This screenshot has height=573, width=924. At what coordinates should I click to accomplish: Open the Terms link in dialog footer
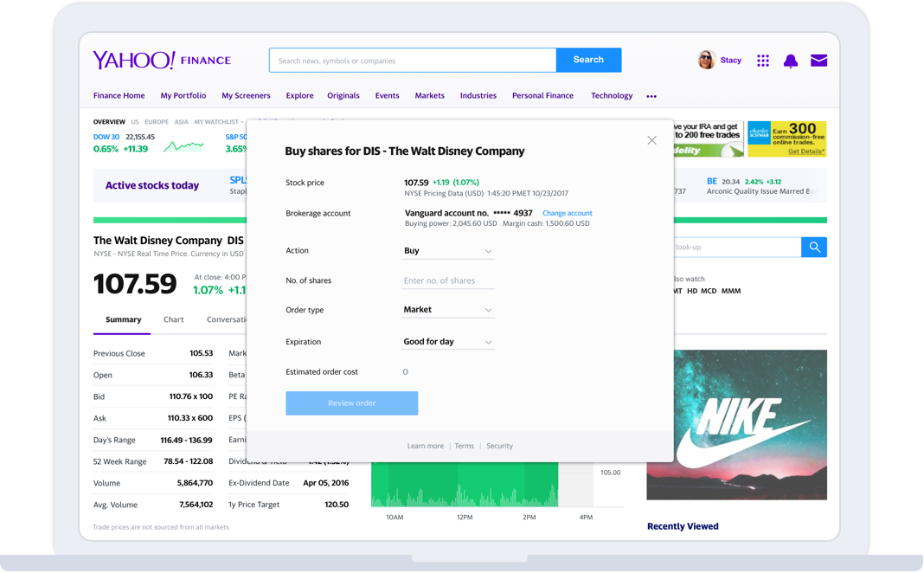point(465,447)
